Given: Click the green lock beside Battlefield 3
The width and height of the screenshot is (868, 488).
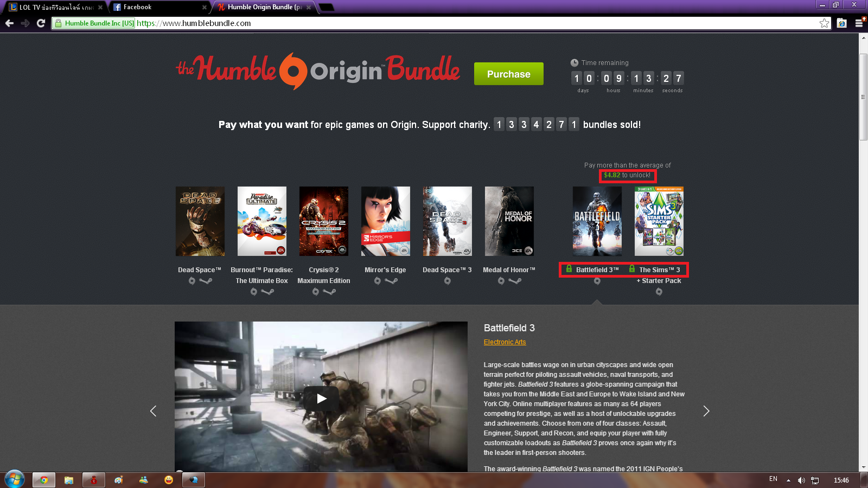Looking at the screenshot, I should [x=569, y=269].
